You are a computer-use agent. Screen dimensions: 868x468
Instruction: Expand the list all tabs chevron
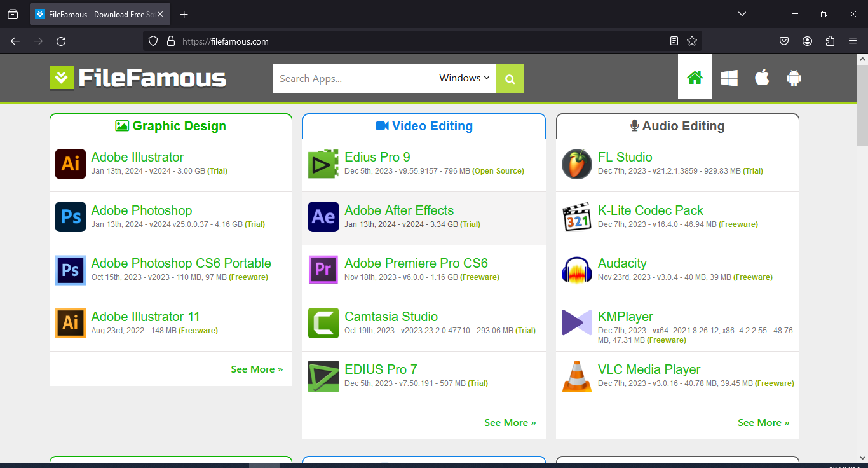click(x=742, y=14)
